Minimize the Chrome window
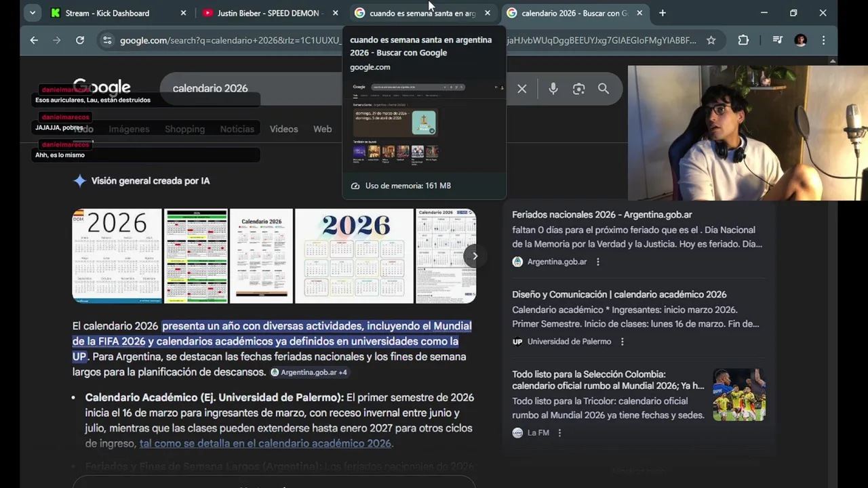The width and height of the screenshot is (868, 488). pyautogui.click(x=764, y=13)
